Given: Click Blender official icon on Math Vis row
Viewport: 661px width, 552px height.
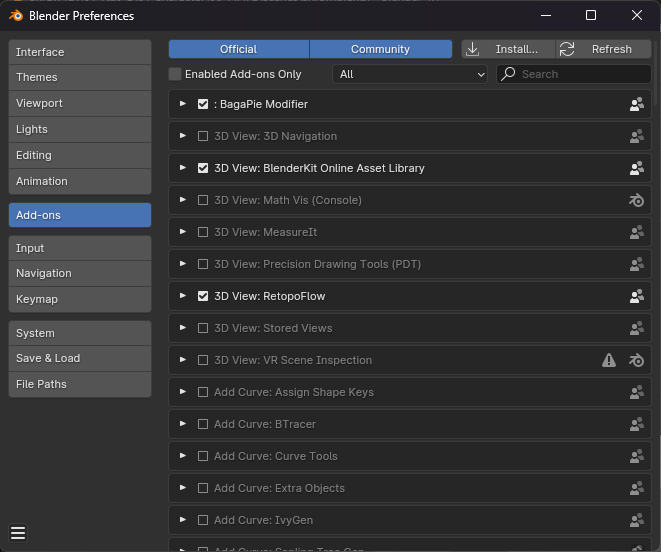Looking at the screenshot, I should (637, 200).
